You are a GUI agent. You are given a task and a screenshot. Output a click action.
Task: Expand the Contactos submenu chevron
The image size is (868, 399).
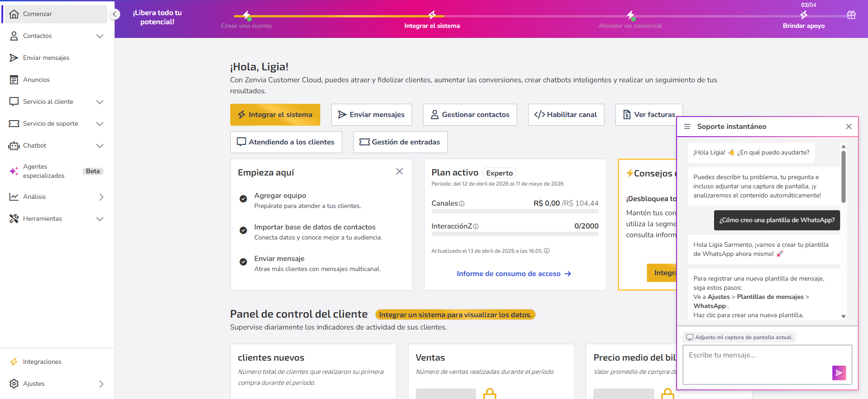coord(100,36)
